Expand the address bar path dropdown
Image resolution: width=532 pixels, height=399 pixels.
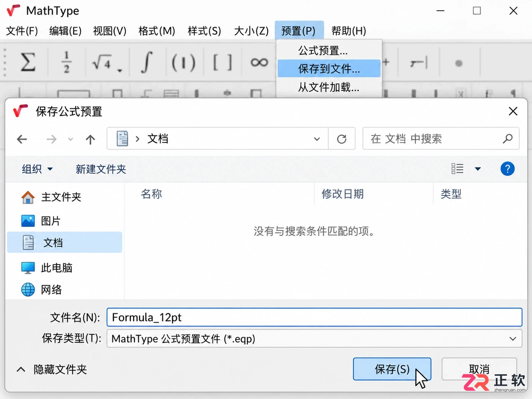click(317, 139)
